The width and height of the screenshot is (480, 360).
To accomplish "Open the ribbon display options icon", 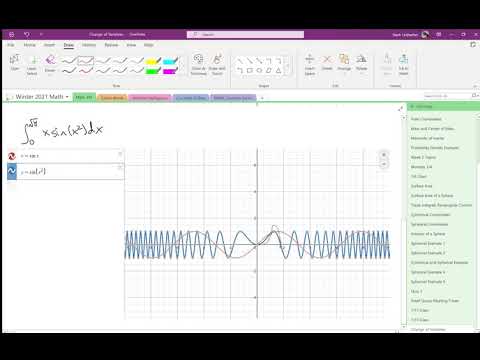I will [439, 34].
